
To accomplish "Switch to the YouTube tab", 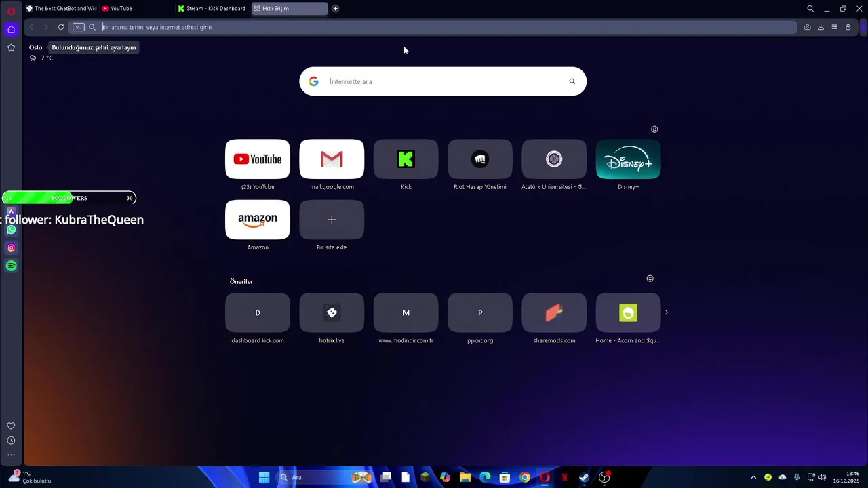I will coord(136,9).
